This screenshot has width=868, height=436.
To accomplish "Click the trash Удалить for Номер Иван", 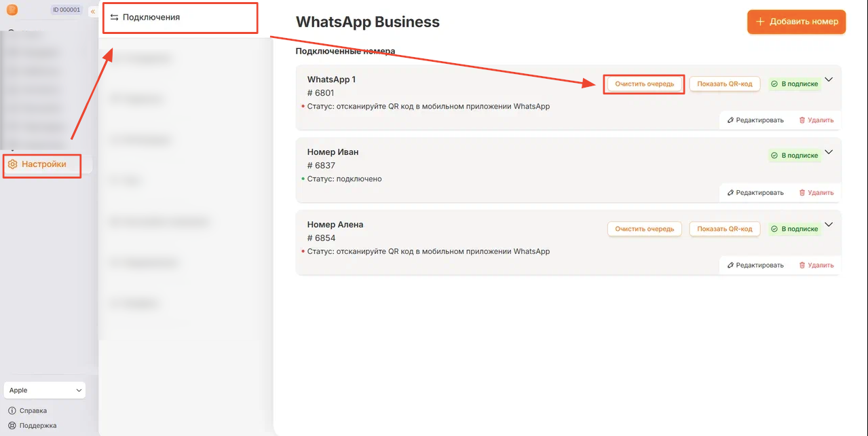I will coord(816,193).
